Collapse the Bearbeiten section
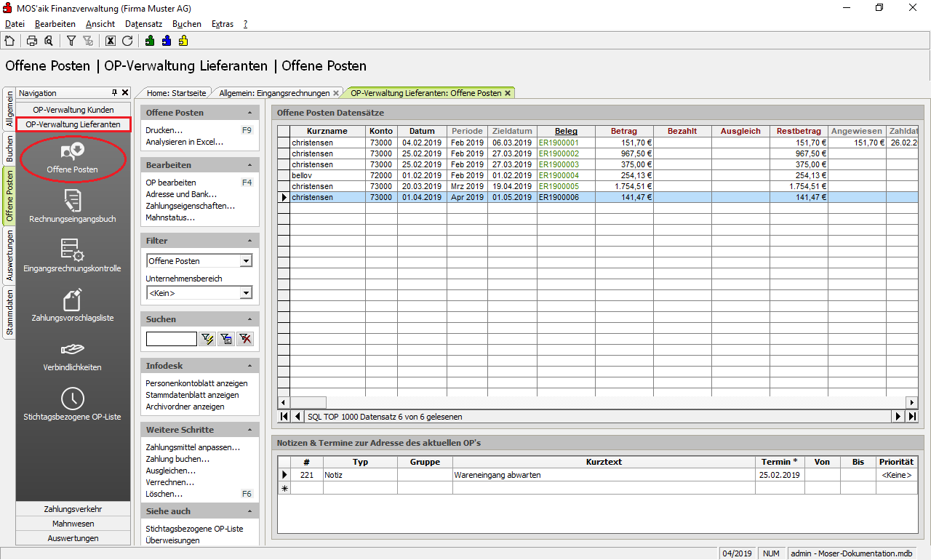 pyautogui.click(x=250, y=165)
